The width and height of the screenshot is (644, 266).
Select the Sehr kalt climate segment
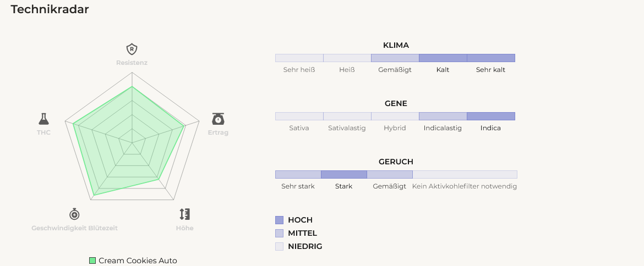point(491,58)
